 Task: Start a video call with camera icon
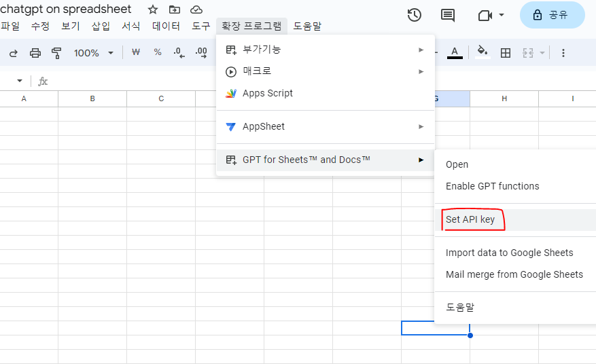(485, 16)
